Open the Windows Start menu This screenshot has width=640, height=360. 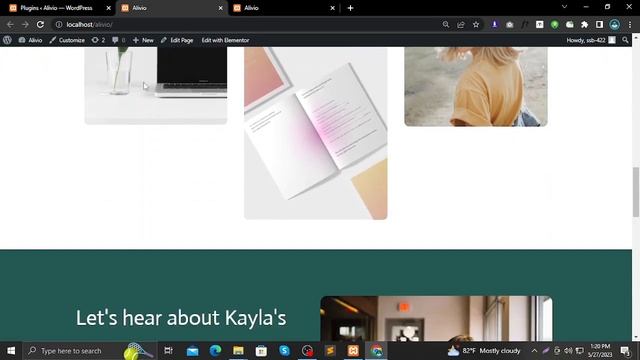[x=11, y=351]
